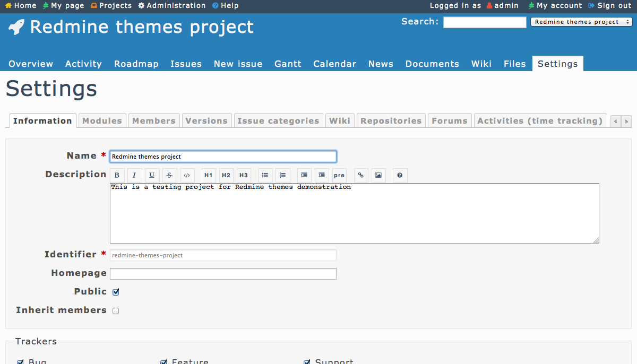Viewport: 637px width, 364px height.
Task: Insert preformatted text with pre button
Action: click(339, 175)
